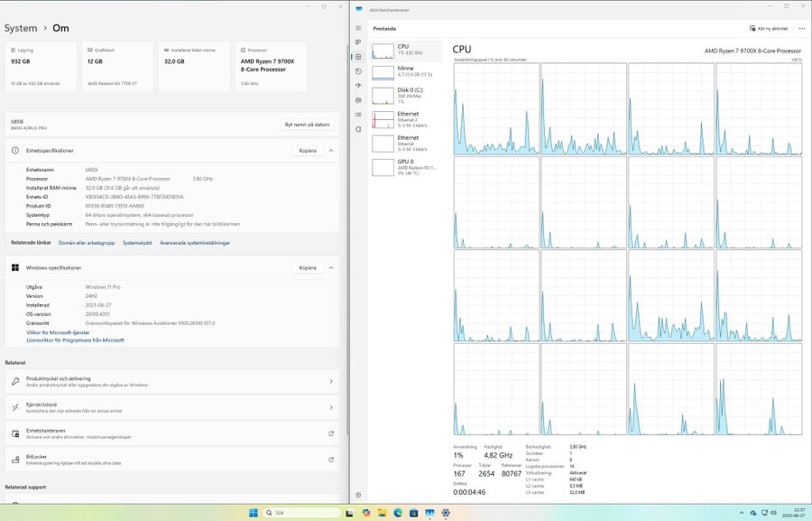This screenshot has height=521, width=812.
Task: Copy Enhetsspecifikationer with Kopiera button
Action: coord(308,150)
